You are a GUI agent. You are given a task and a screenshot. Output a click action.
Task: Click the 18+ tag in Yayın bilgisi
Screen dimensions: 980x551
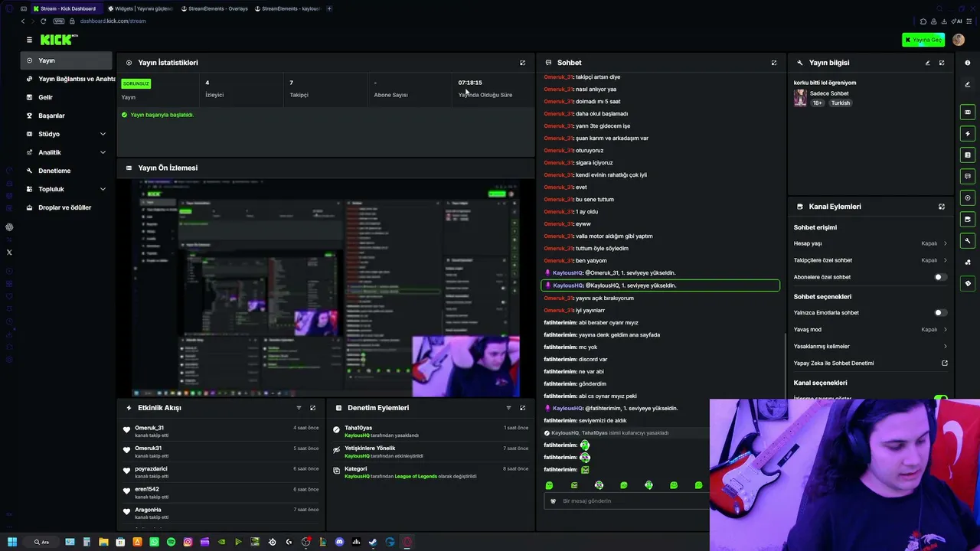point(818,103)
